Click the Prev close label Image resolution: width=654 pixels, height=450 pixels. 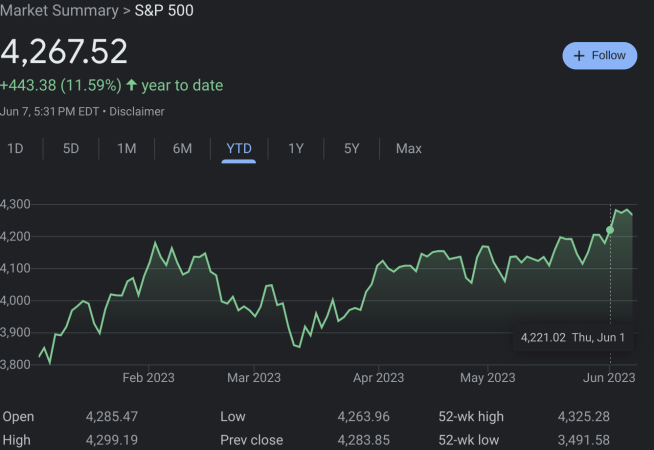coord(252,440)
